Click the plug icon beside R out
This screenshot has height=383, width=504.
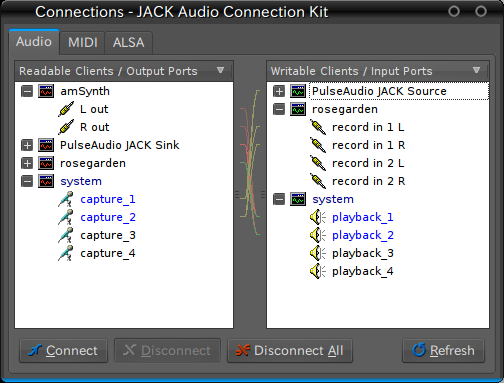coord(66,127)
